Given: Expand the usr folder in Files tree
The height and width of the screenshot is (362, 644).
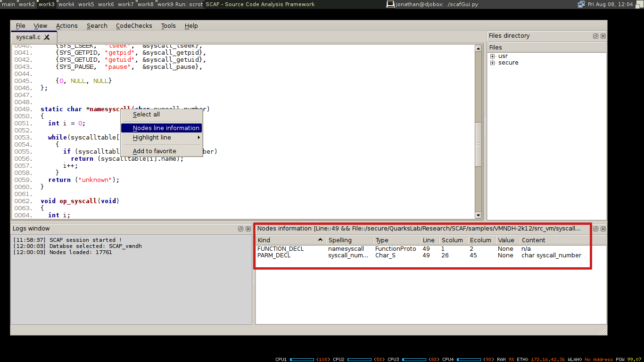Looking at the screenshot, I should coord(492,56).
